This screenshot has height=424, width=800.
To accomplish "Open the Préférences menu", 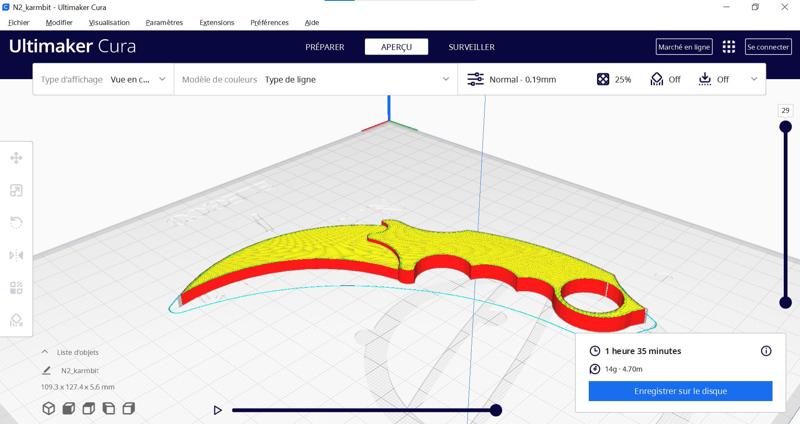I will 269,22.
